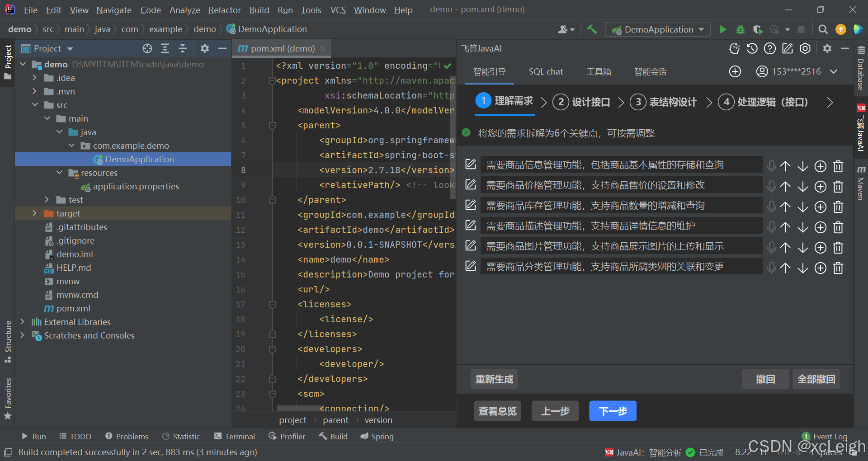Open Terminal tool window
This screenshot has width=868, height=461.
point(234,436)
